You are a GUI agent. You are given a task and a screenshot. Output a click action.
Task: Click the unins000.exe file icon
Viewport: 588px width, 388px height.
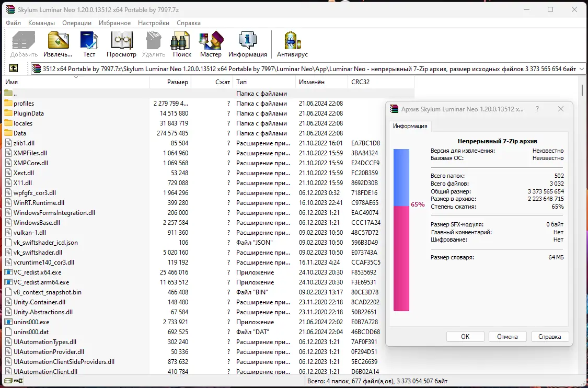click(8, 322)
